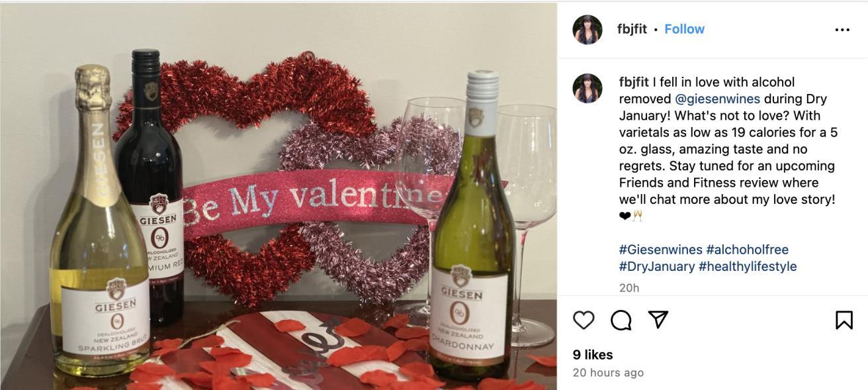Follow the fbjfit account

tap(684, 29)
